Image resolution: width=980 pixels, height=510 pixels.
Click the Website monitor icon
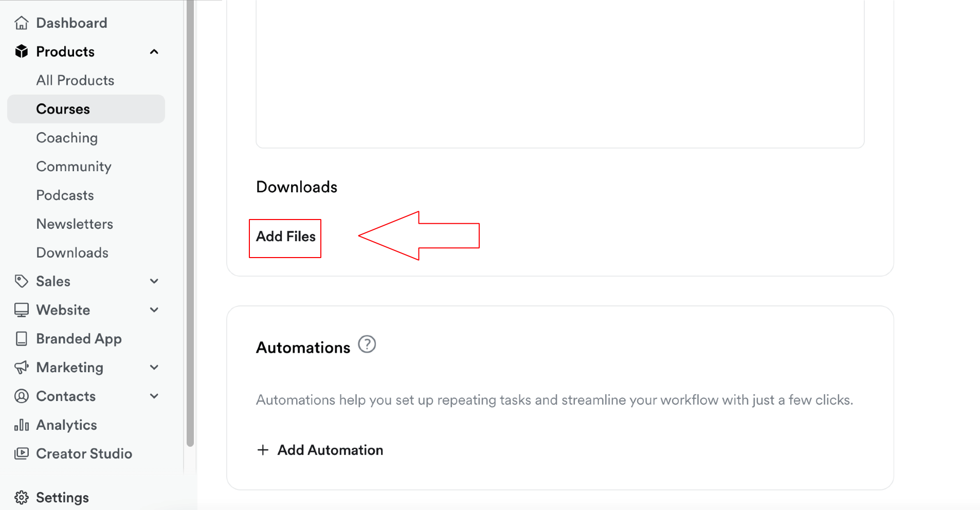click(x=22, y=310)
